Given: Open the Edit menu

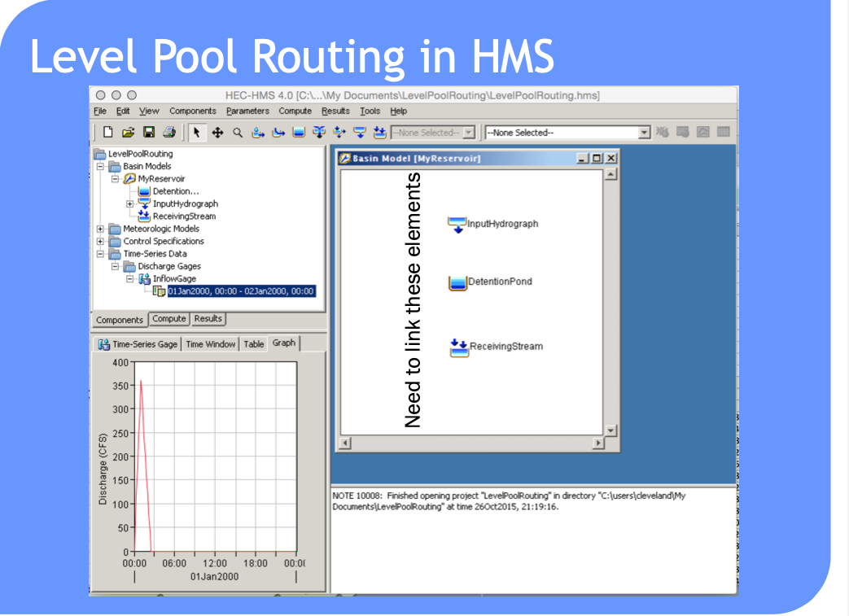Looking at the screenshot, I should 123,111.
